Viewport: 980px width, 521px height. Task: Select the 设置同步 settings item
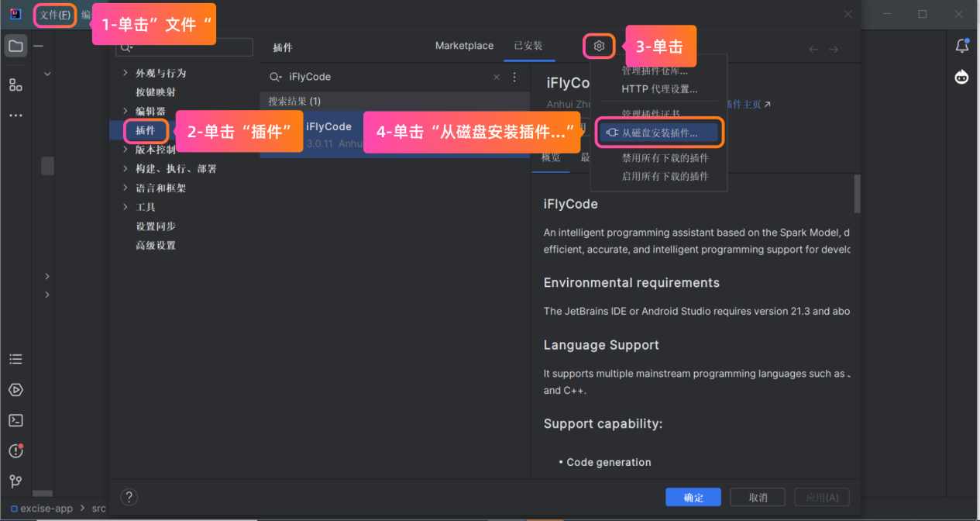click(x=156, y=226)
